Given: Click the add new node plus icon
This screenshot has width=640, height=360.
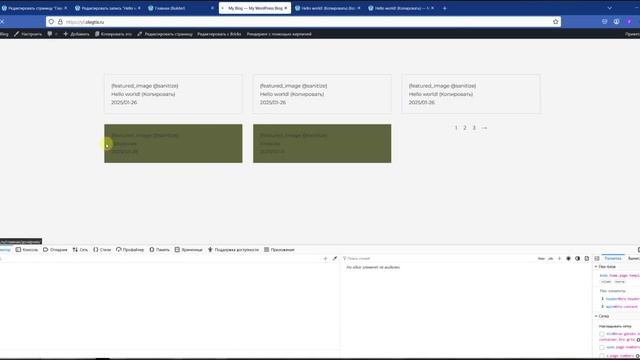Looking at the screenshot, I should [x=325, y=258].
